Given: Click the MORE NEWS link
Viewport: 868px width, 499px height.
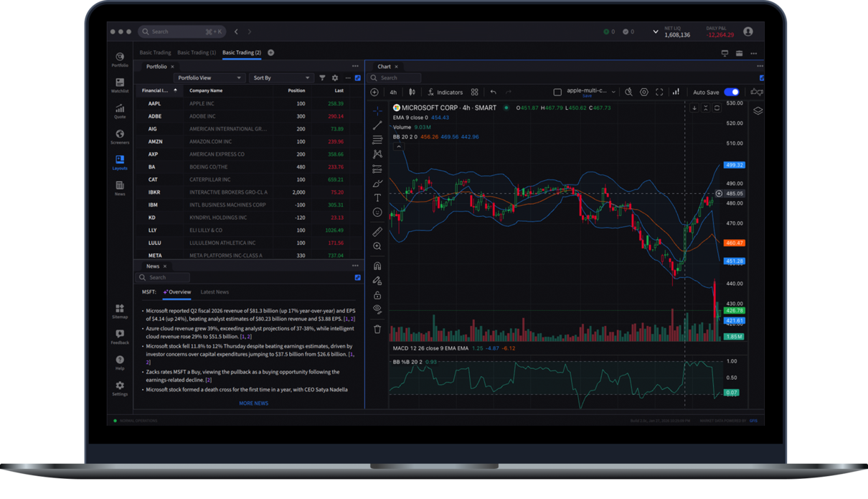Looking at the screenshot, I should (x=253, y=404).
